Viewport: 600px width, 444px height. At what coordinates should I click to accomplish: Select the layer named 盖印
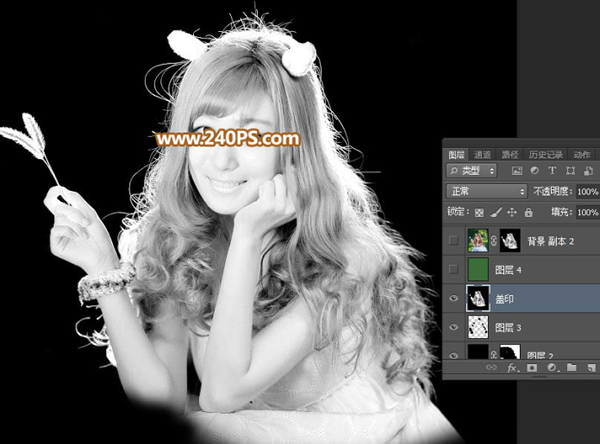(504, 299)
